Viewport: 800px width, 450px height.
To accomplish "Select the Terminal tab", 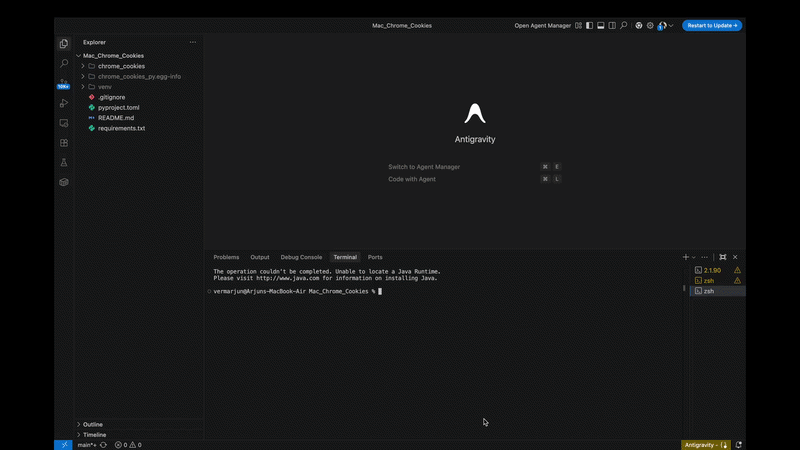I will pyautogui.click(x=345, y=257).
